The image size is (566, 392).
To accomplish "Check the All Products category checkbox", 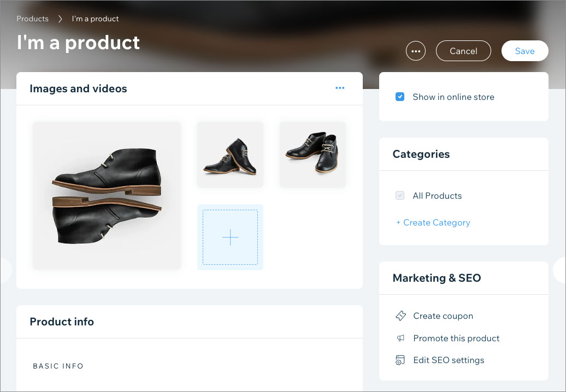I will pyautogui.click(x=399, y=195).
